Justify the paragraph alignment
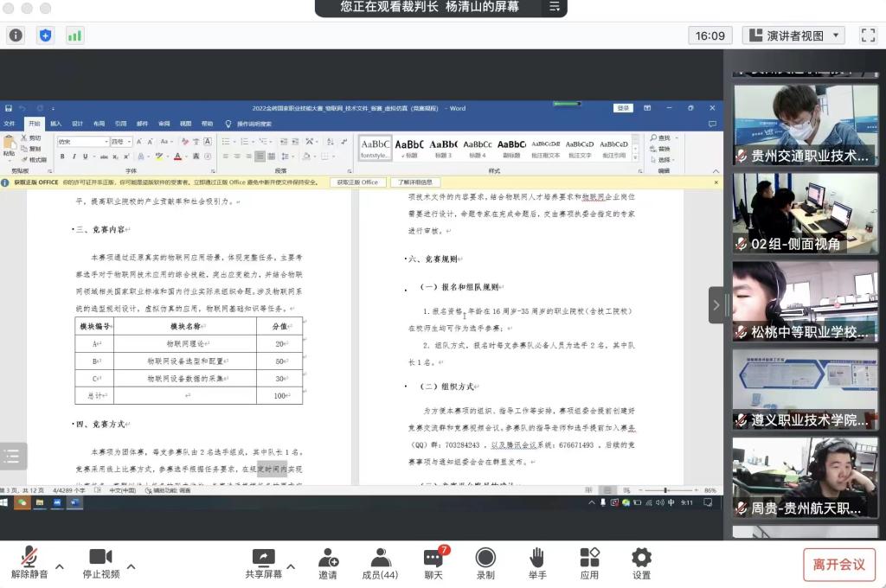This screenshot has width=886, height=588. coord(260,157)
